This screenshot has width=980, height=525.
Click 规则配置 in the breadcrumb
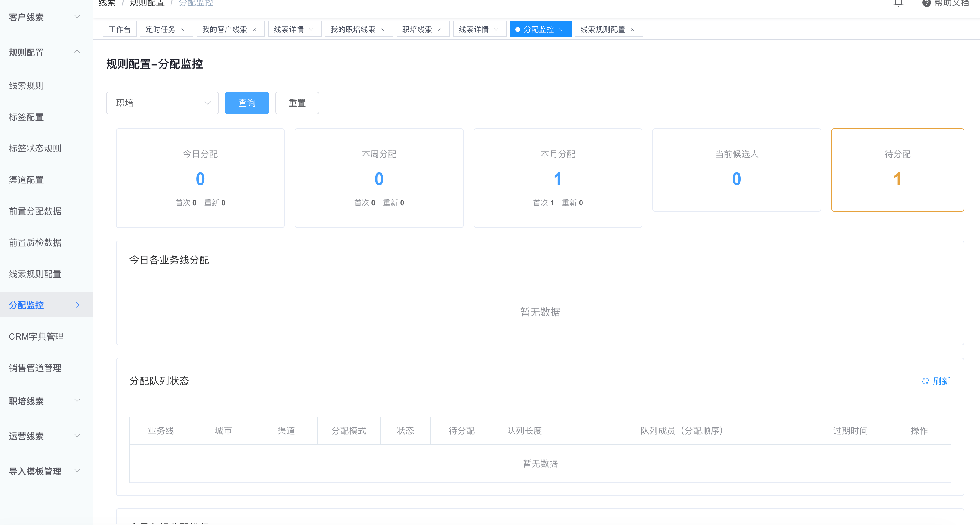tap(147, 3)
